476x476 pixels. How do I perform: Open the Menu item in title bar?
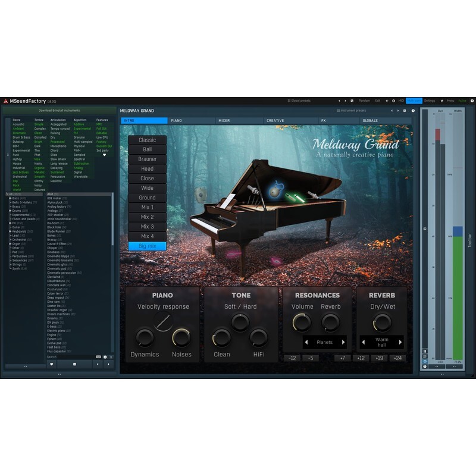[450, 101]
